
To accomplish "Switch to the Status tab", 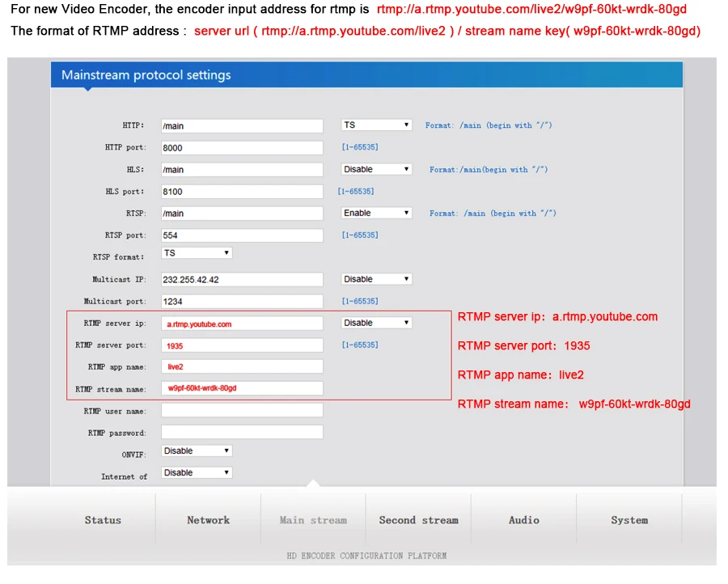I will tap(103, 520).
